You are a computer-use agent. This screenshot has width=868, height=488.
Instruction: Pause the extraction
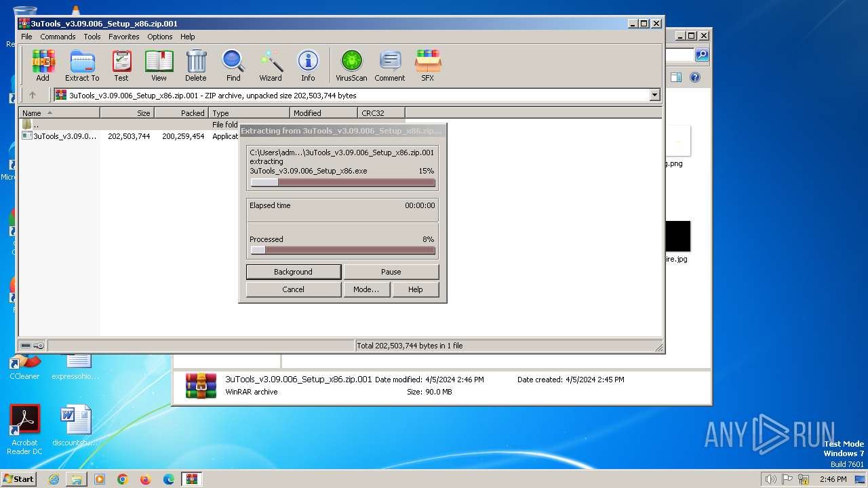[391, 272]
